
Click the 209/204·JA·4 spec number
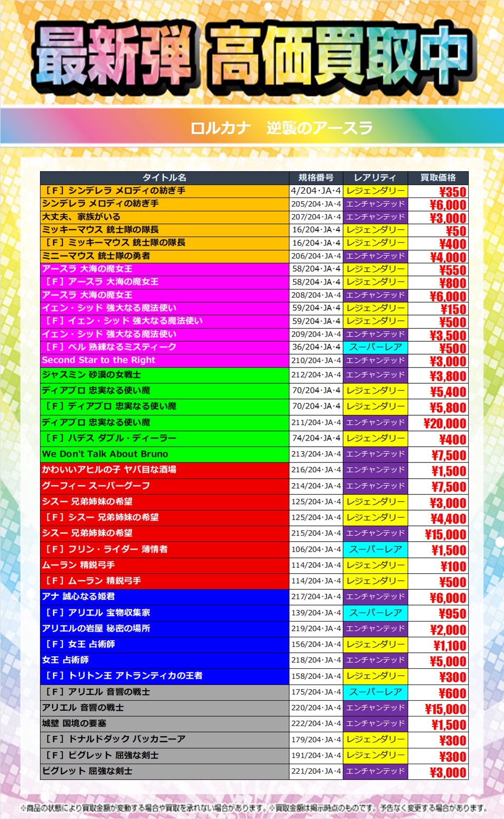point(316,334)
